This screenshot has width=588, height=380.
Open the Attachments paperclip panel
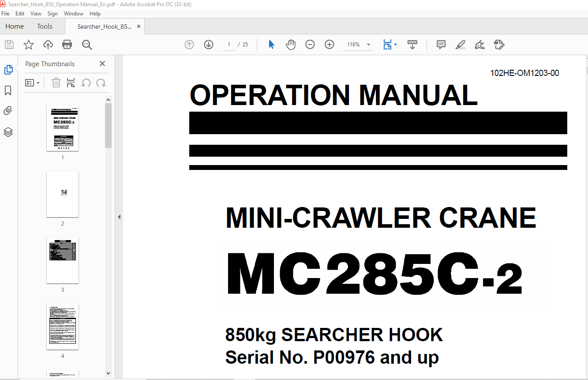pyautogui.click(x=8, y=111)
